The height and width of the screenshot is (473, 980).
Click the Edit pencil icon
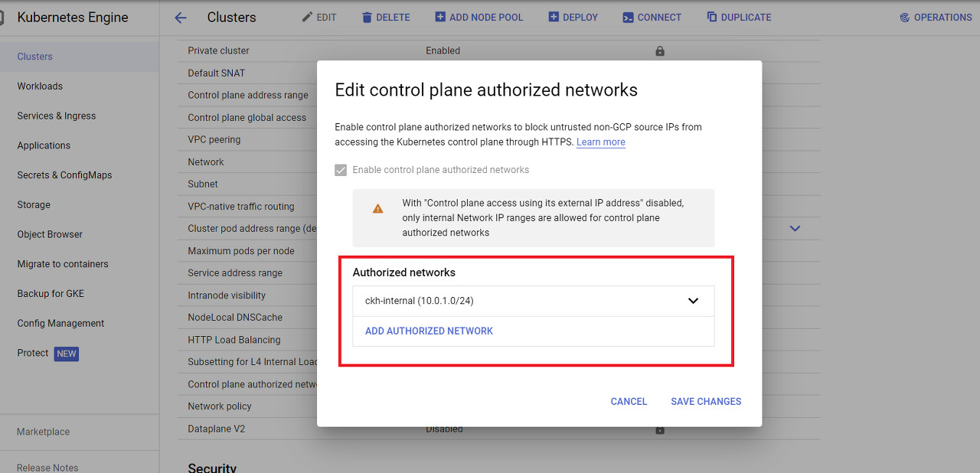pyautogui.click(x=307, y=17)
